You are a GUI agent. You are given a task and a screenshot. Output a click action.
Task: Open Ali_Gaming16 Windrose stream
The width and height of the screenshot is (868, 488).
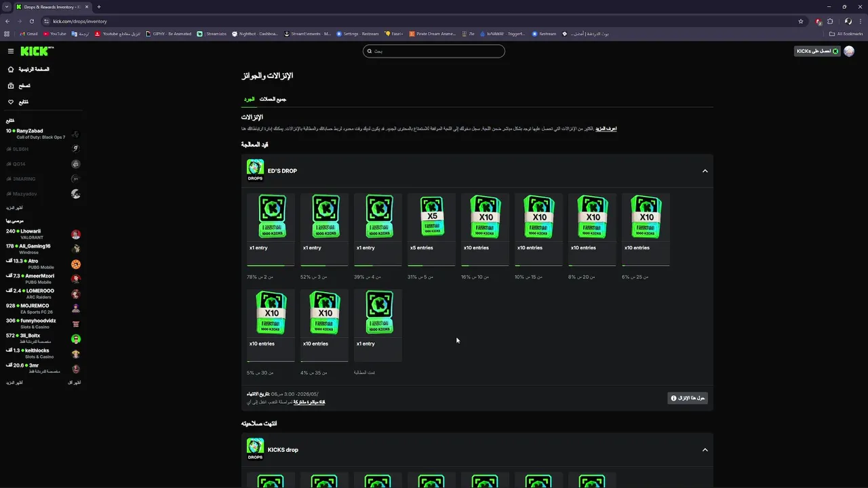click(x=43, y=249)
